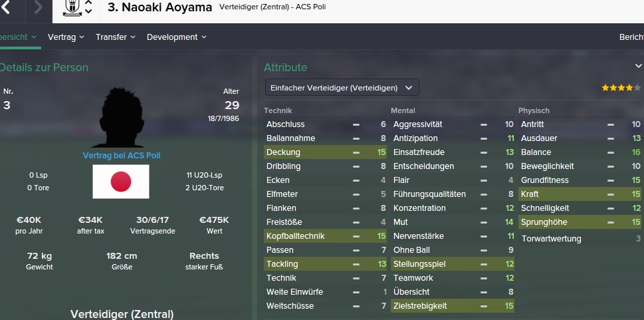This screenshot has height=320, width=644.
Task: Expand the Development dropdown menu
Action: coord(176,37)
